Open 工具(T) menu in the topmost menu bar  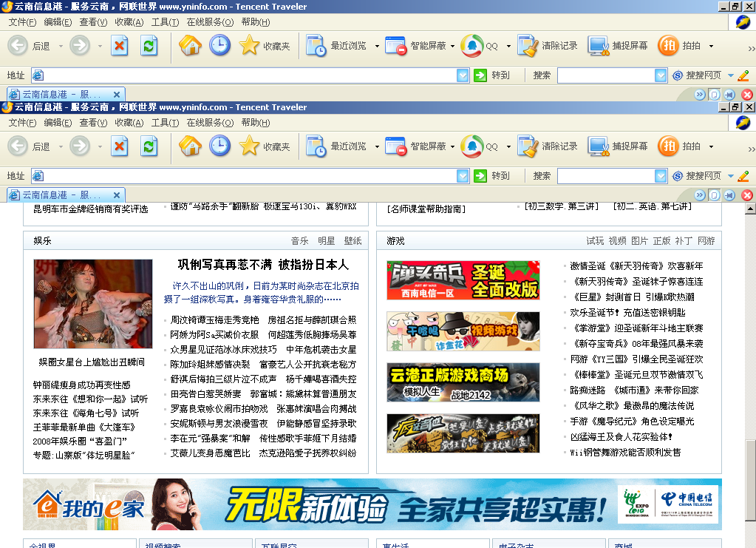click(x=164, y=22)
